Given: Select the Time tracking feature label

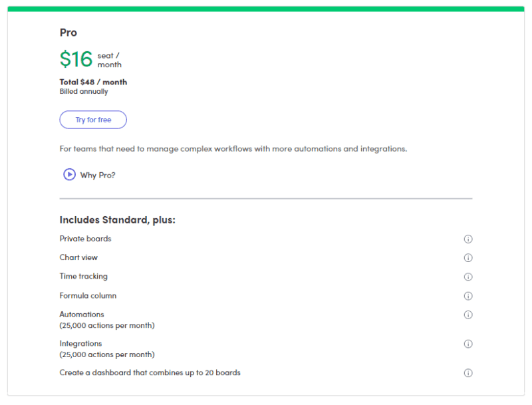Looking at the screenshot, I should (83, 277).
